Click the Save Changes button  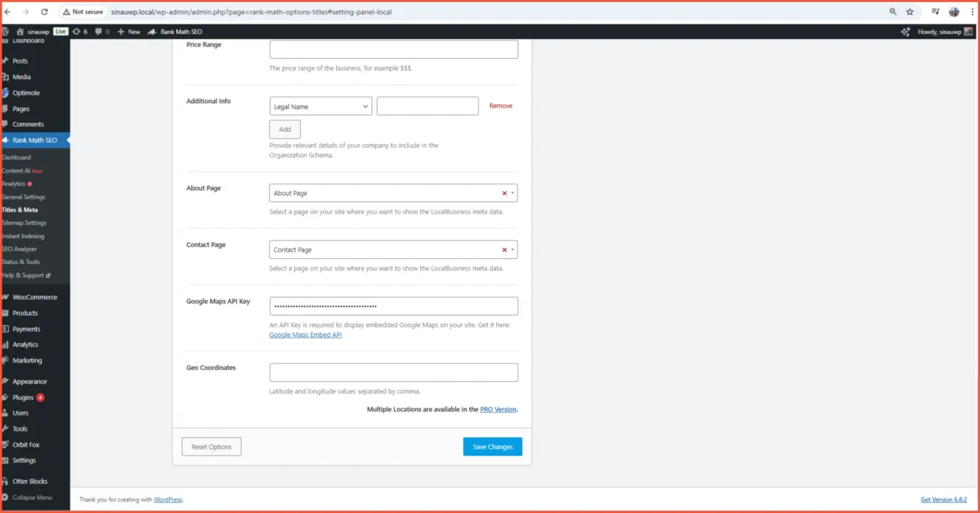[492, 446]
